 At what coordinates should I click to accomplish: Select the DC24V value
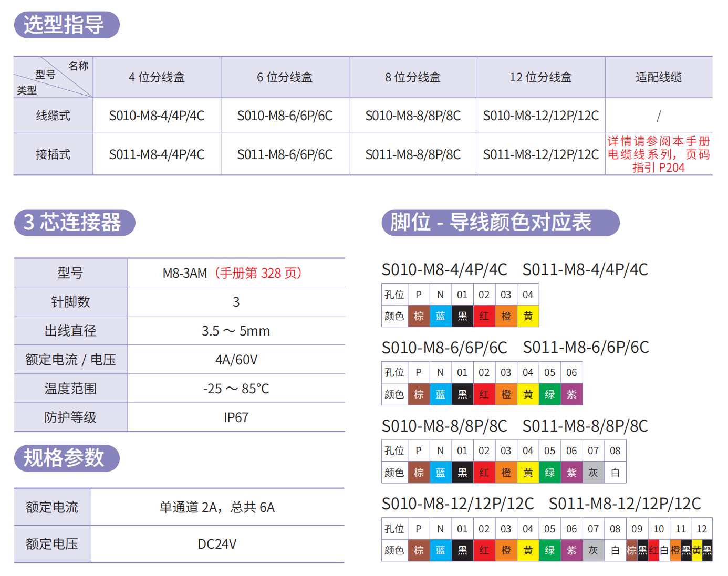point(217,544)
